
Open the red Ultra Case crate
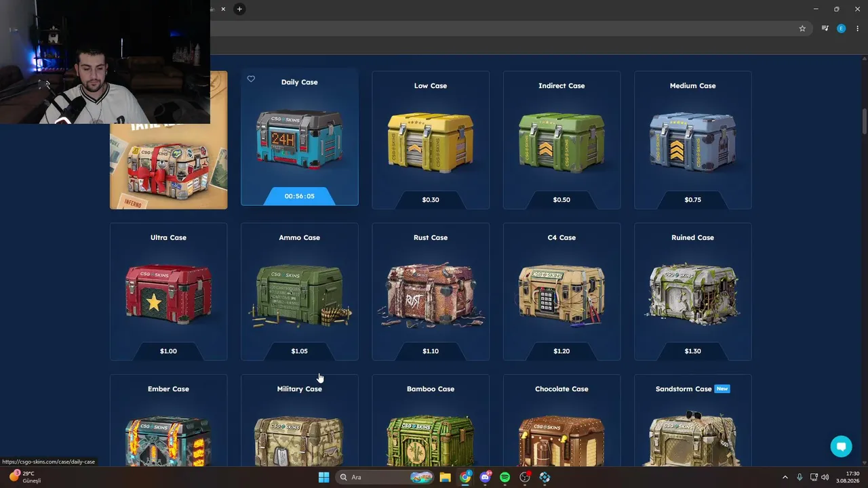coord(168,293)
